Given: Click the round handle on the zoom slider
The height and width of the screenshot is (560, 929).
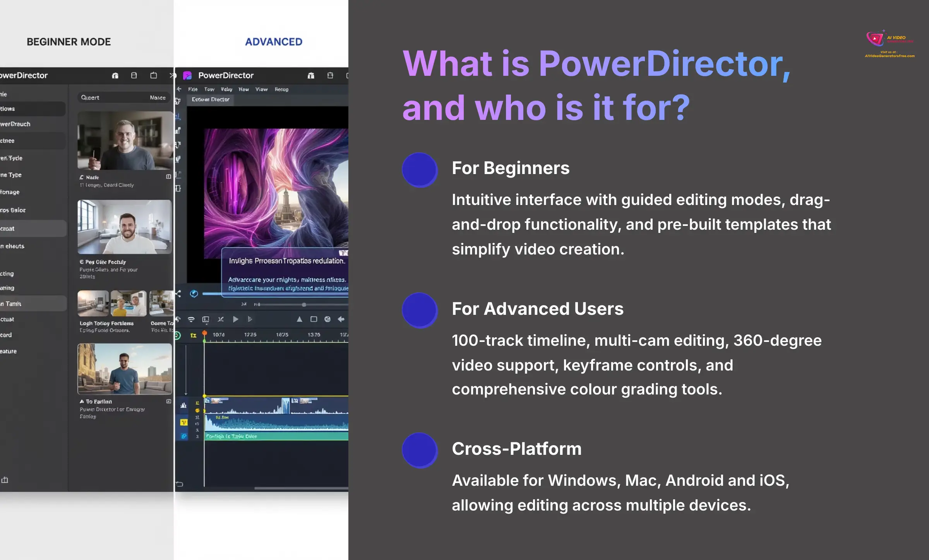Looking at the screenshot, I should [x=304, y=305].
